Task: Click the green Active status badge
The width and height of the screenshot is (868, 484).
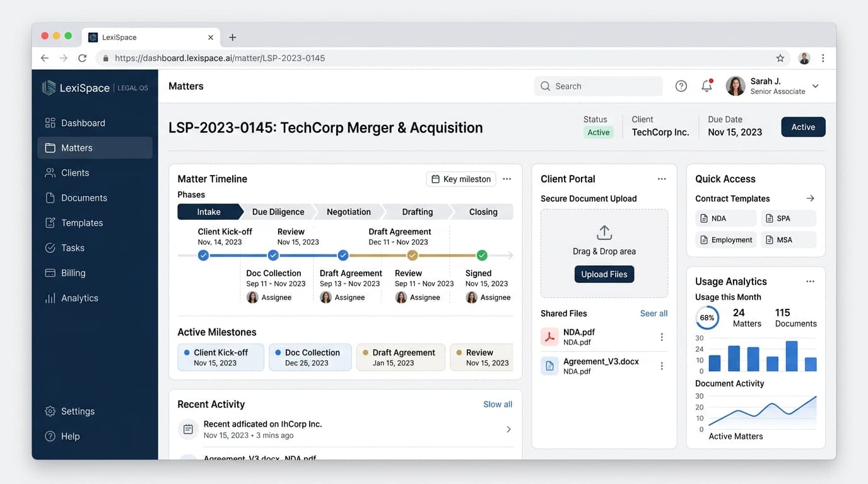Action: pyautogui.click(x=598, y=132)
